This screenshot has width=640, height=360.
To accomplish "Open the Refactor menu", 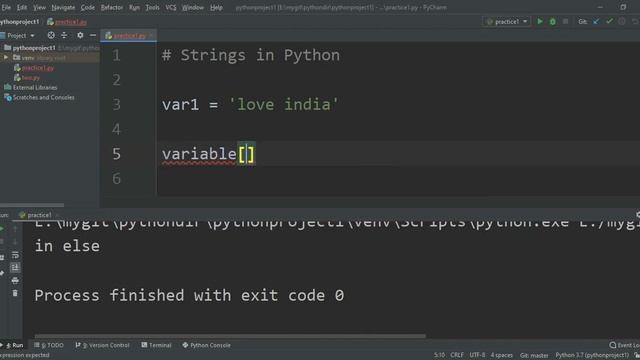I will (111, 7).
